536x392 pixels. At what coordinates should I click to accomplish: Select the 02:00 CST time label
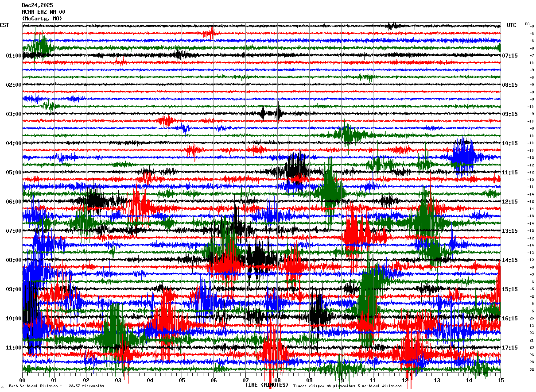coord(14,85)
